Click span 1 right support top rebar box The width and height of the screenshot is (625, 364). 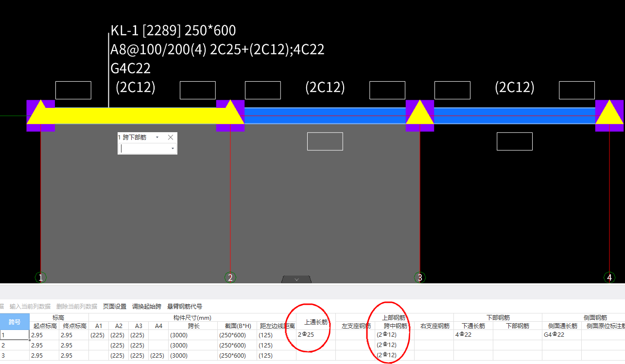pyautogui.click(x=198, y=90)
